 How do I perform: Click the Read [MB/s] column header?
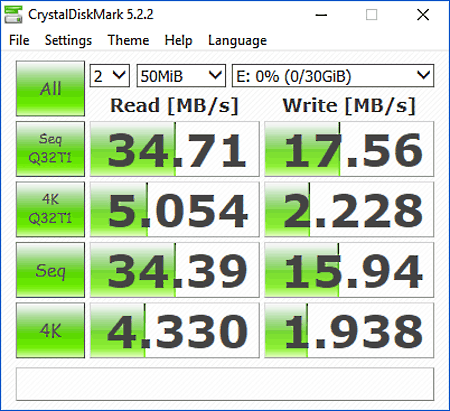tap(174, 106)
